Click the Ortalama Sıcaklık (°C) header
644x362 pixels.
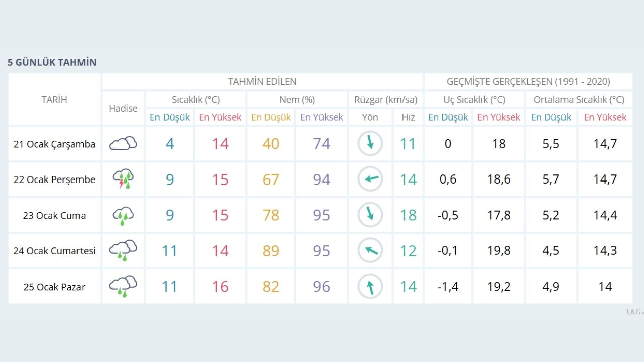tap(579, 99)
